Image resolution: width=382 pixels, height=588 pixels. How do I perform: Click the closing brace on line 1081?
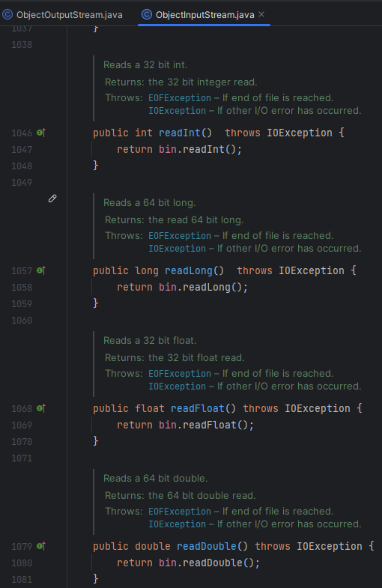pos(96,579)
